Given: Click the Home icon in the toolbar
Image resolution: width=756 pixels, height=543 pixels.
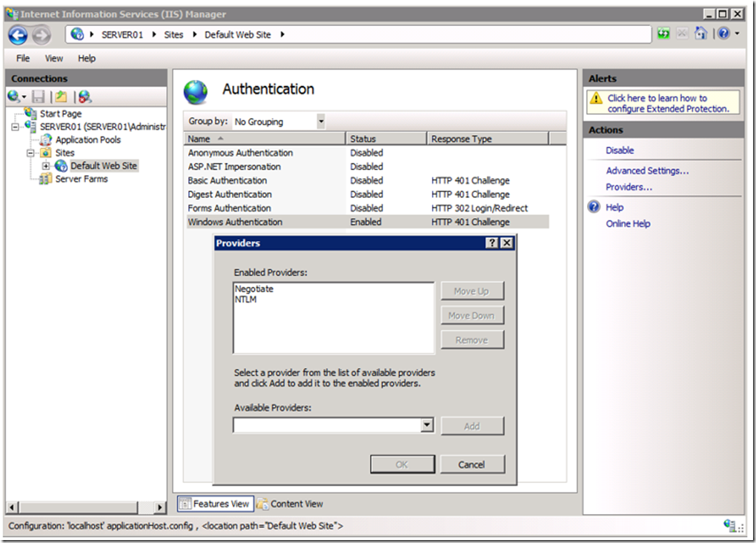Looking at the screenshot, I should tap(700, 33).
